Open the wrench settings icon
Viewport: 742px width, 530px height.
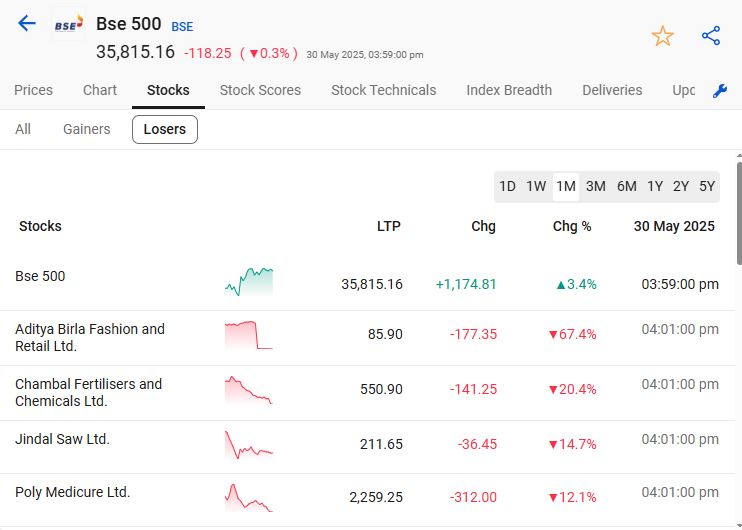(x=719, y=91)
